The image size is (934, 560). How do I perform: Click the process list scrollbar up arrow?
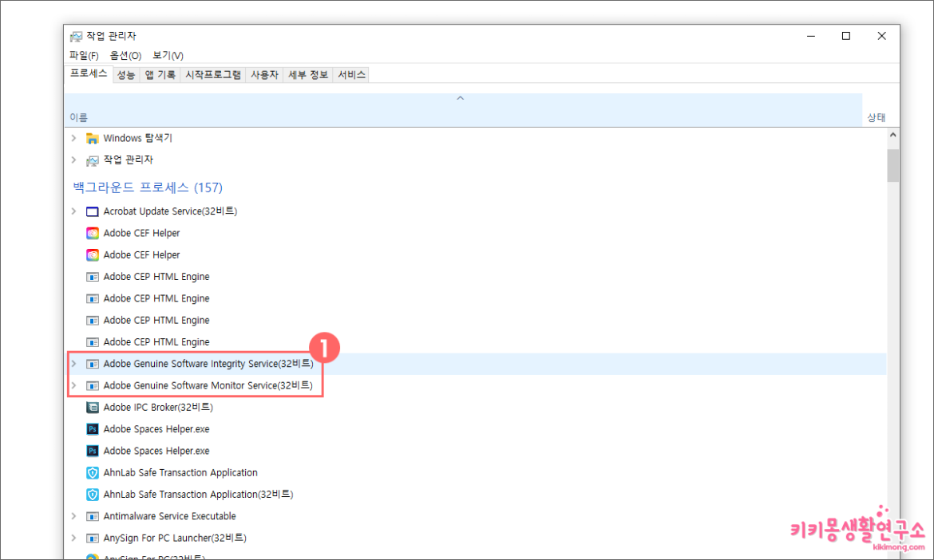893,135
